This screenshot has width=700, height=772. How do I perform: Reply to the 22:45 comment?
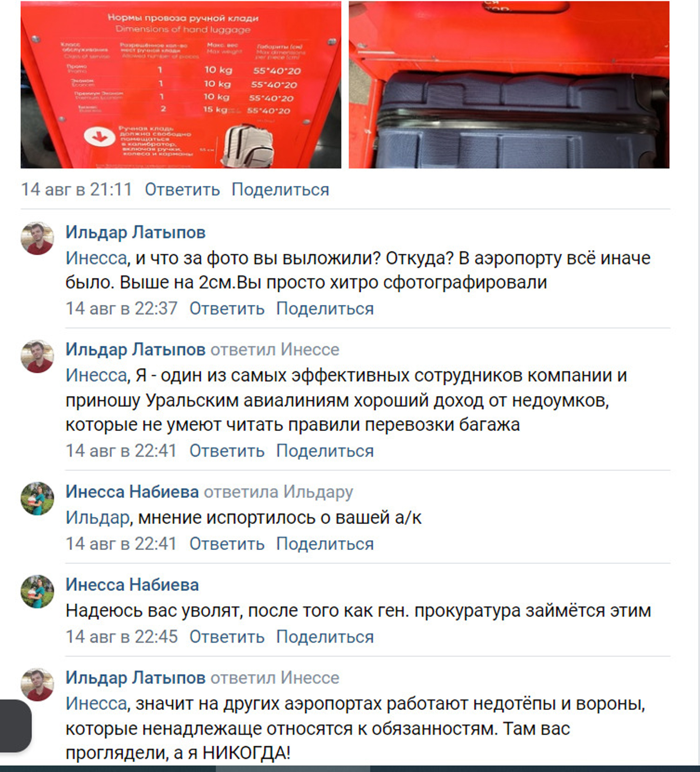tap(227, 637)
